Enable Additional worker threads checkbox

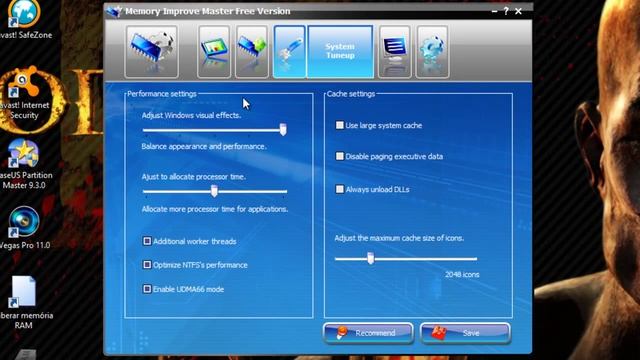tap(147, 241)
